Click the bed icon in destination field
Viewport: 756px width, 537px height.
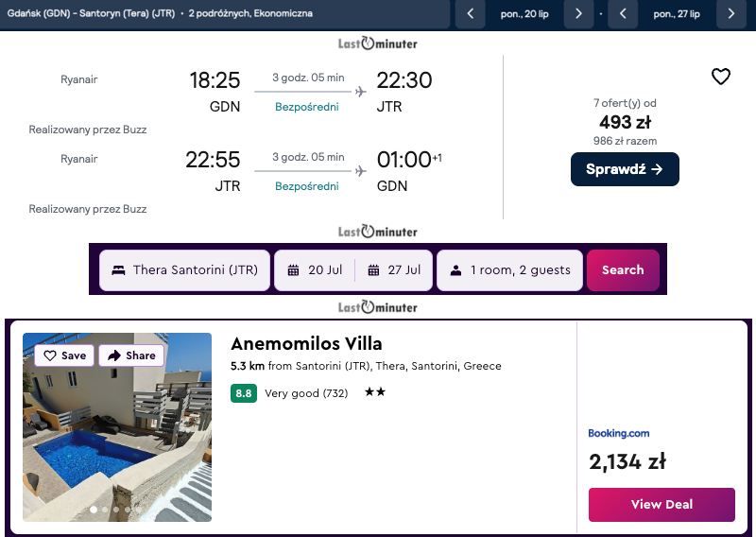click(119, 270)
